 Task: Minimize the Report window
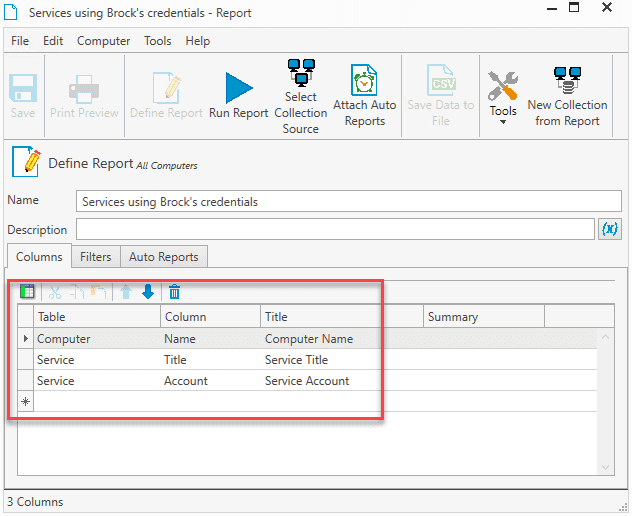pos(552,8)
